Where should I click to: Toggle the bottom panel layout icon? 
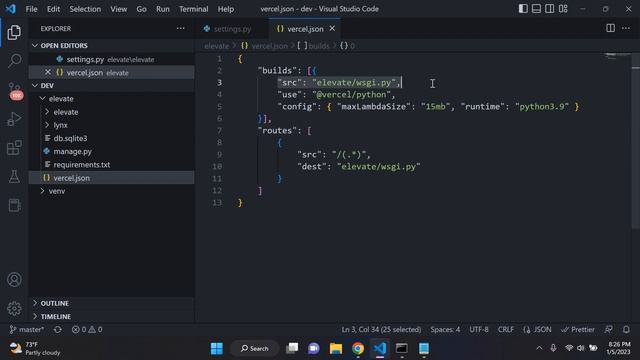click(x=536, y=9)
